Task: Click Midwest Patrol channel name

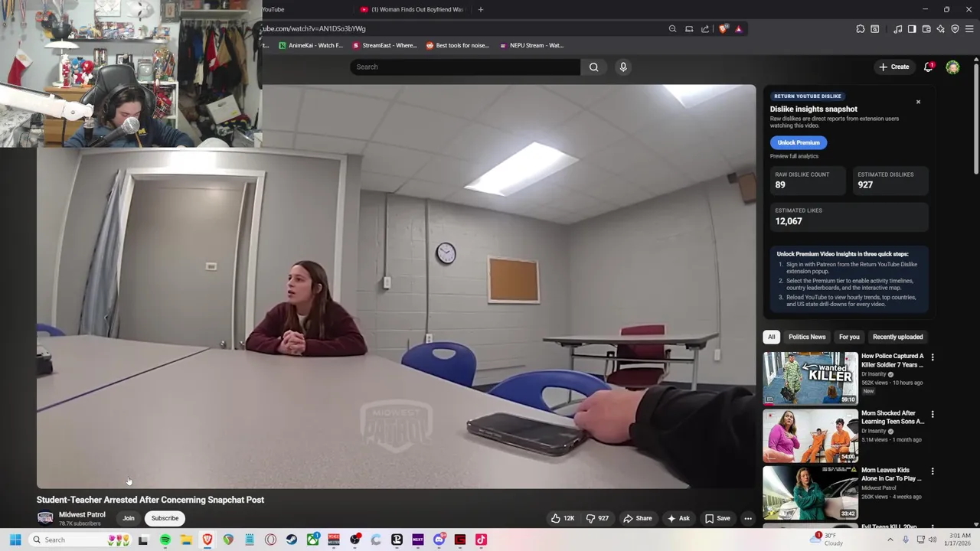Action: point(82,514)
